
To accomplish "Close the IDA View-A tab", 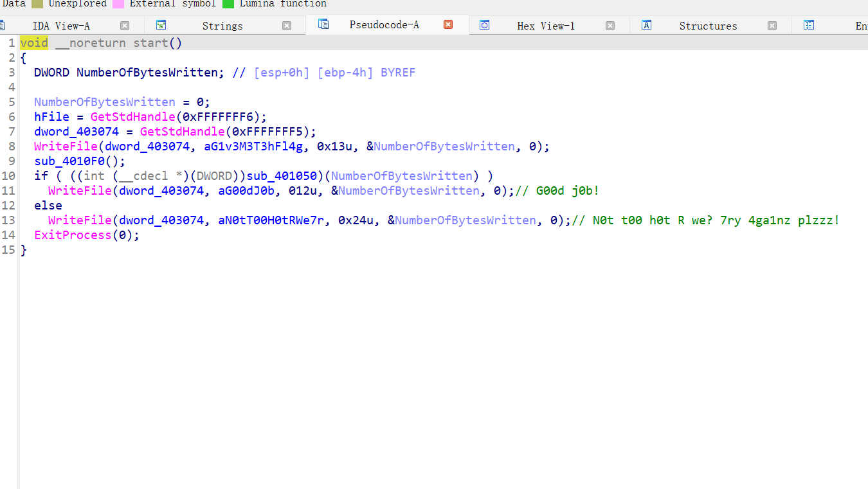I will [x=125, y=26].
